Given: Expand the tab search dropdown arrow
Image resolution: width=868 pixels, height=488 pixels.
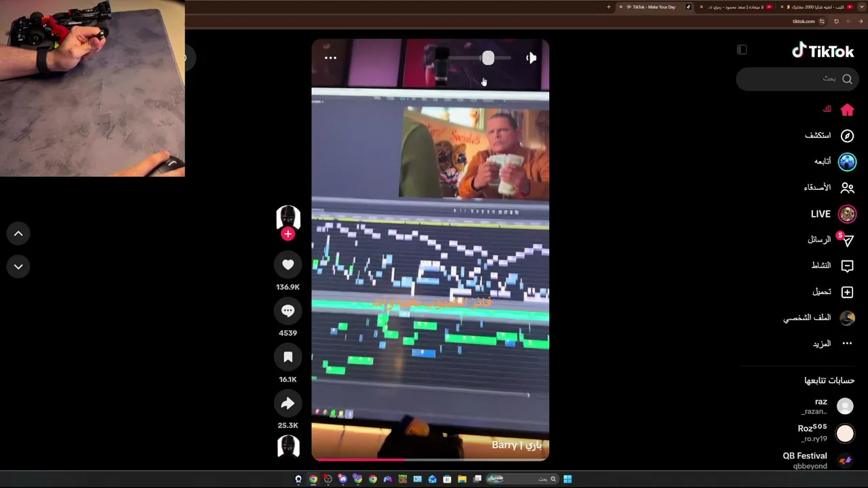Looking at the screenshot, I should click(861, 7).
